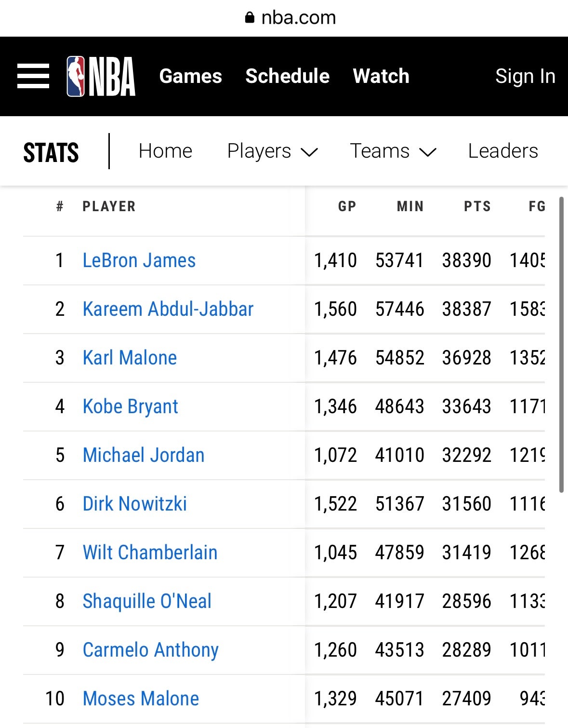Go to the Schedule page
This screenshot has height=728, width=568.
coord(288,76)
